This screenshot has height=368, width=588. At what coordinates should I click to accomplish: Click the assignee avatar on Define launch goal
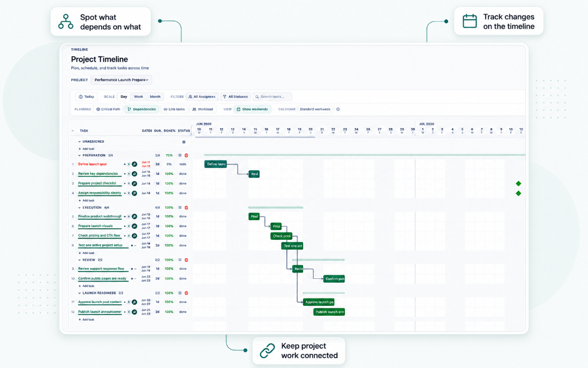tap(134, 164)
